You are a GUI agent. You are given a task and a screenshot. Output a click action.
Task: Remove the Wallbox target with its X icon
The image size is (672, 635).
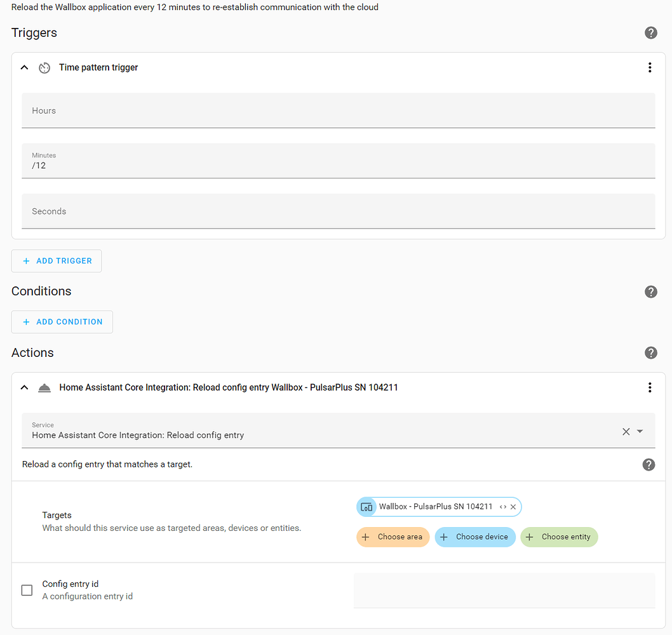coord(514,507)
